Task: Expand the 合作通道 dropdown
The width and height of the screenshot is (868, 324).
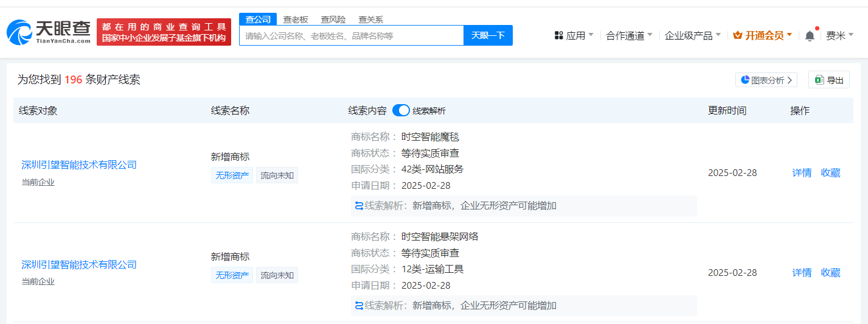Action: pyautogui.click(x=629, y=36)
